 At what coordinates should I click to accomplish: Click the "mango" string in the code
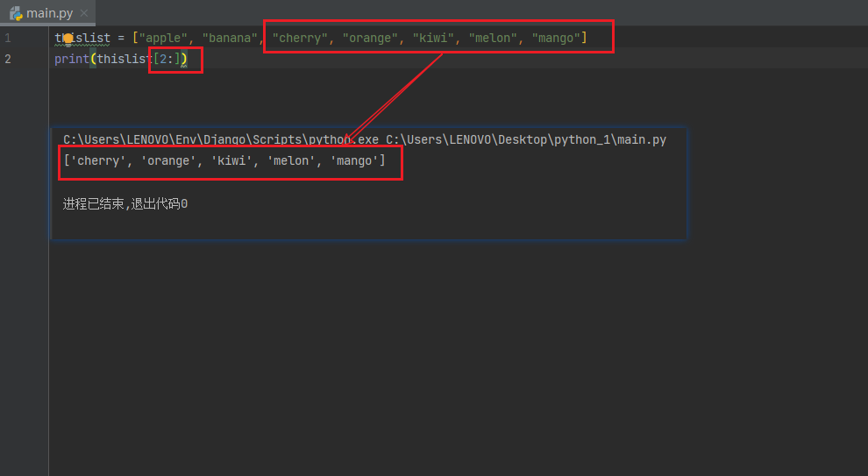click(x=557, y=39)
